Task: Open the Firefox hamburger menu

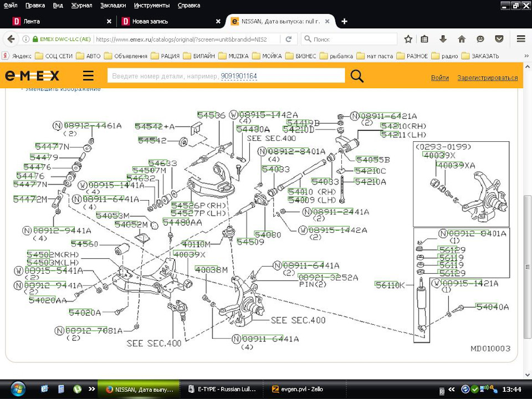Action: [x=521, y=39]
